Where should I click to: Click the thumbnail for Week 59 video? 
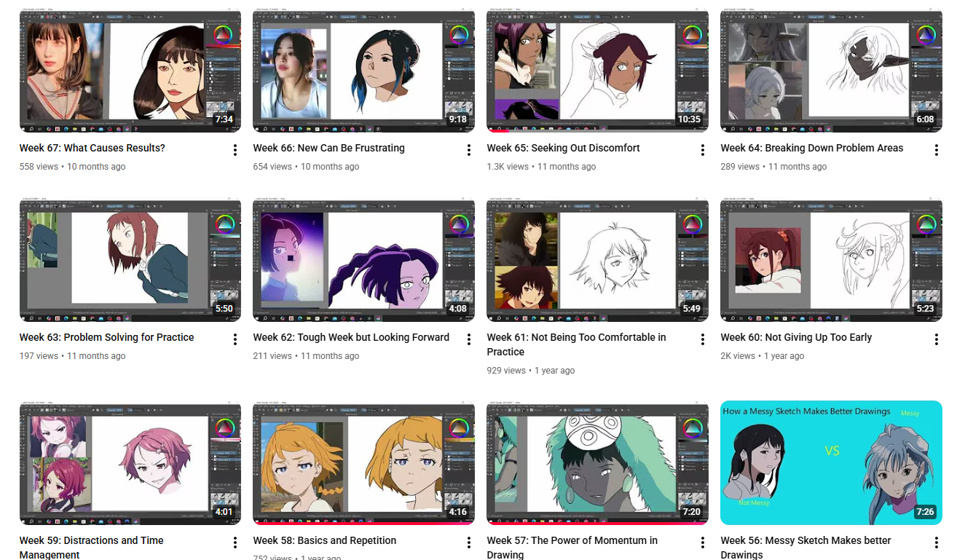(x=130, y=463)
